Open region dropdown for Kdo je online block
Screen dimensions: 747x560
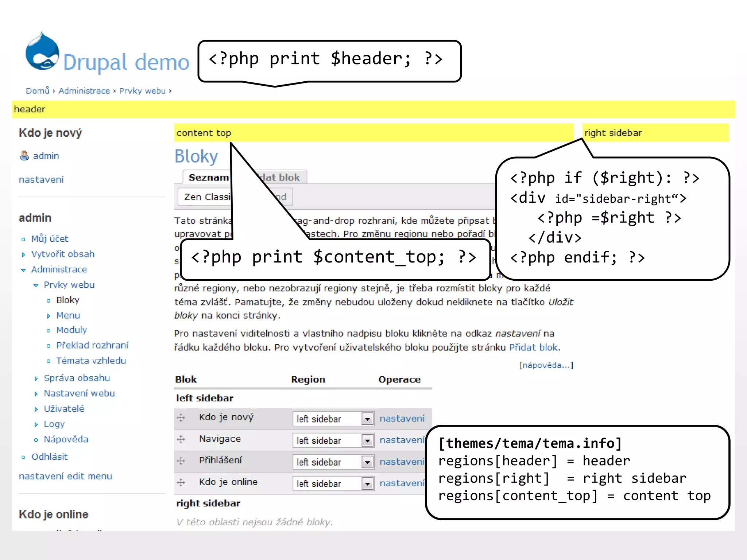pos(333,483)
